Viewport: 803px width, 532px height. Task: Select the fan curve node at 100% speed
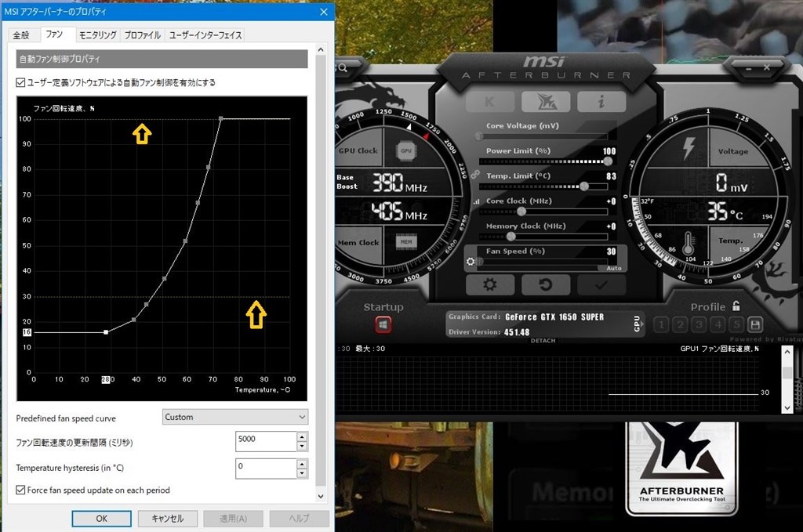(220, 118)
